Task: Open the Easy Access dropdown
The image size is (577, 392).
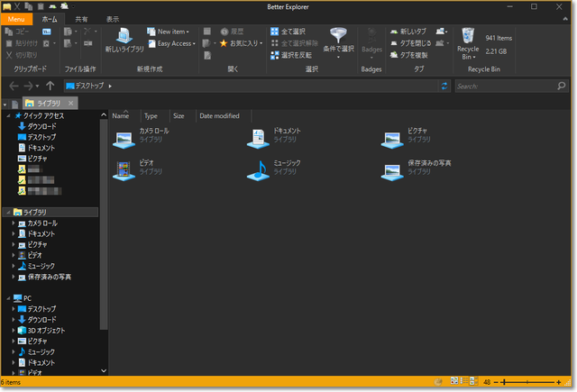Action: pyautogui.click(x=169, y=43)
